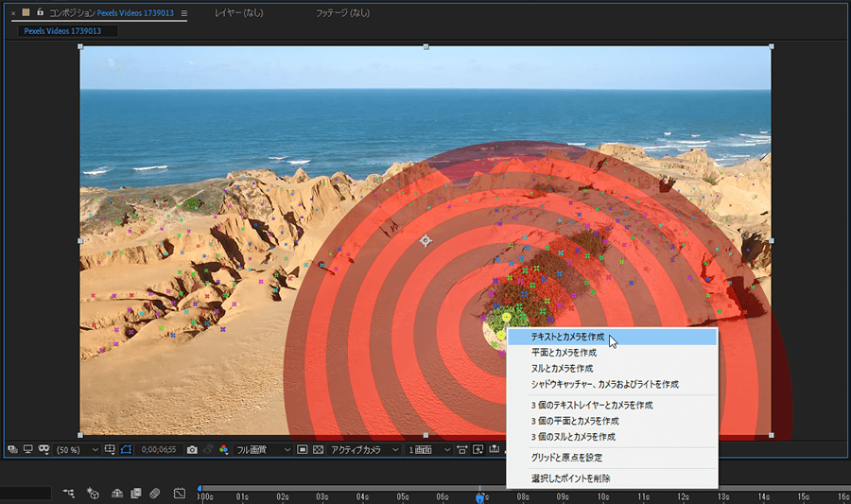
Task: Toggle the draft 3D icon
Action: pos(93,493)
